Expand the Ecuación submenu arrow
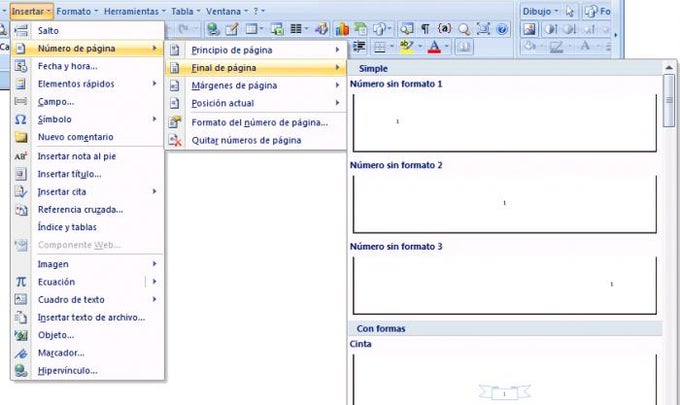The height and width of the screenshot is (405, 680). [x=154, y=282]
